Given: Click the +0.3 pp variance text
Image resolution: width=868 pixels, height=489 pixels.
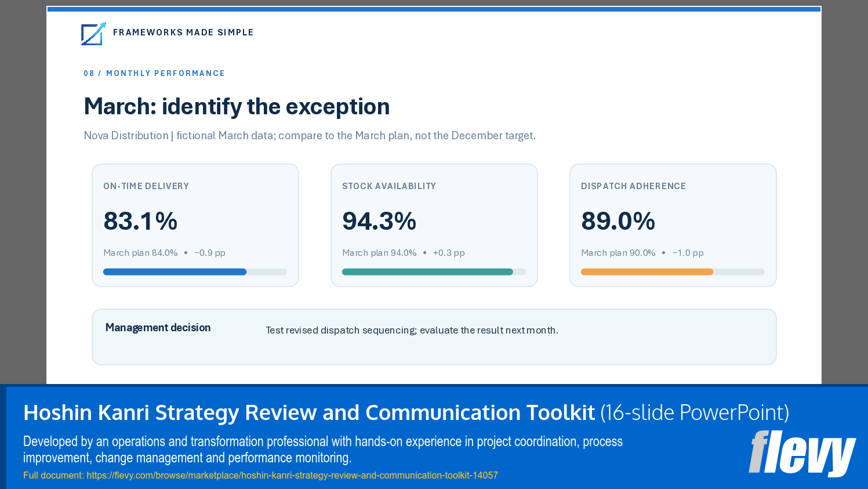Looking at the screenshot, I should point(449,253).
